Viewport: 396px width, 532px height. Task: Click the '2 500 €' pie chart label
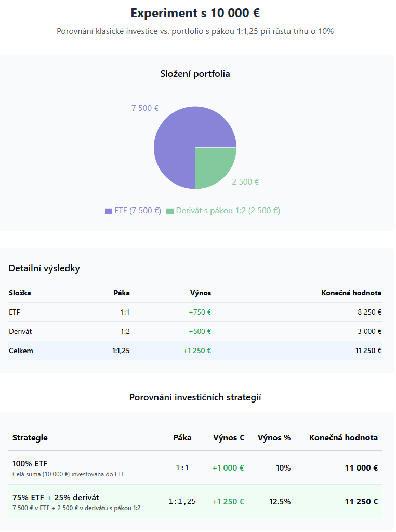tap(245, 182)
